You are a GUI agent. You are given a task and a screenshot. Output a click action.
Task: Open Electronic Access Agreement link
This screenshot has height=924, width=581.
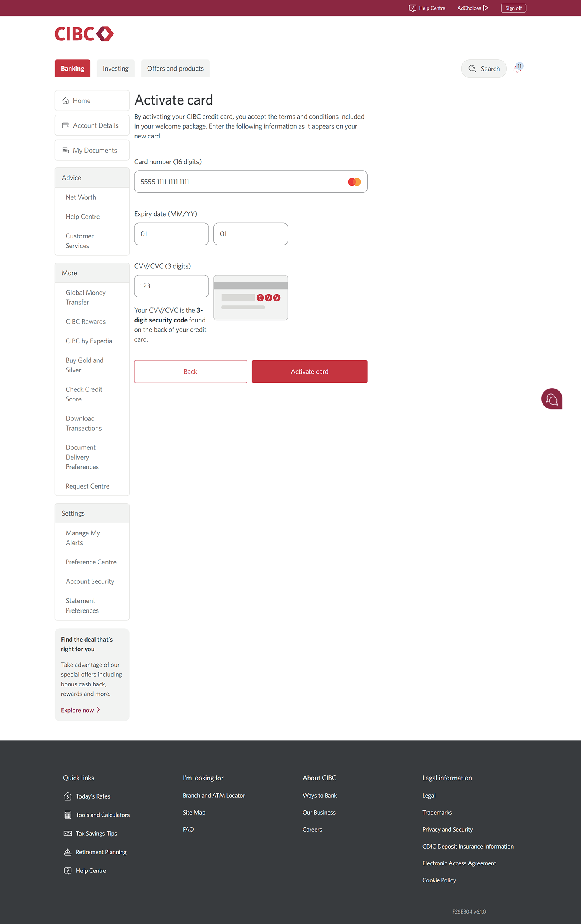click(x=459, y=863)
